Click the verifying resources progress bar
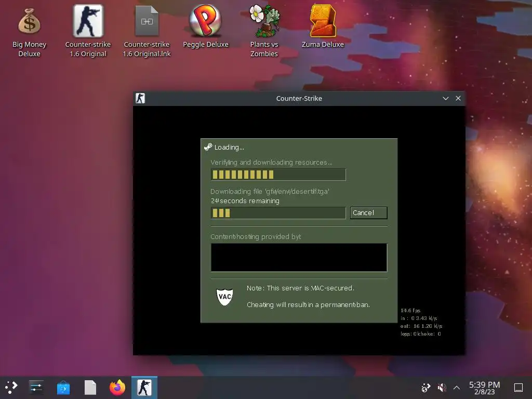 278,175
